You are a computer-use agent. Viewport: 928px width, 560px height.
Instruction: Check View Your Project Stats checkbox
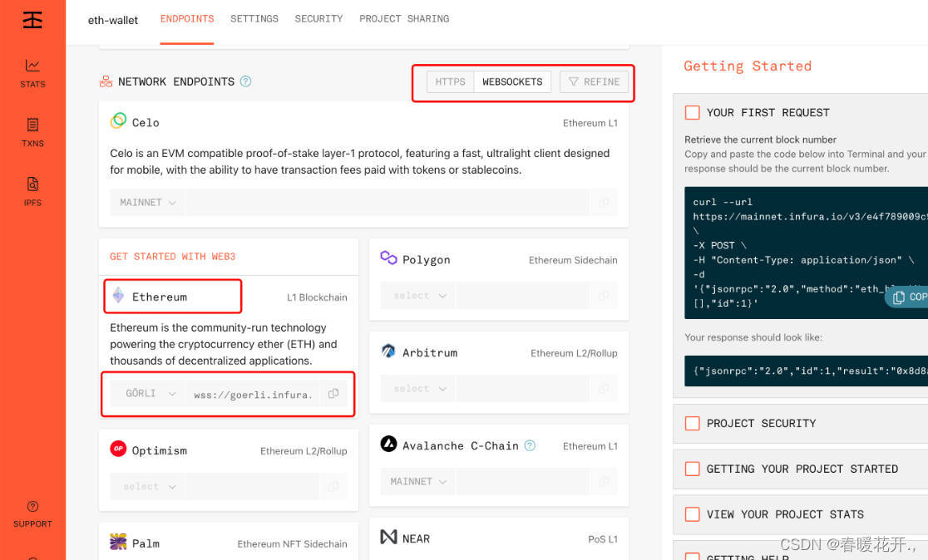[x=692, y=514]
